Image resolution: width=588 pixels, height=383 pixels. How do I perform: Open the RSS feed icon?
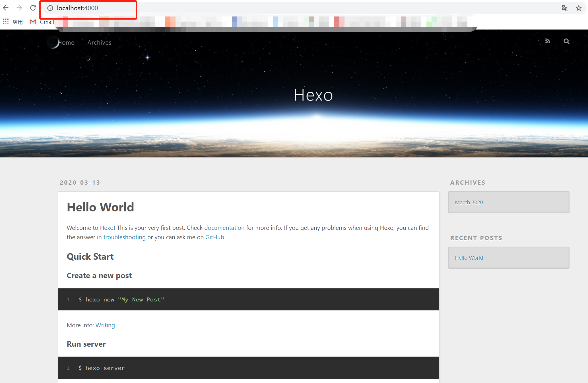[x=548, y=41]
